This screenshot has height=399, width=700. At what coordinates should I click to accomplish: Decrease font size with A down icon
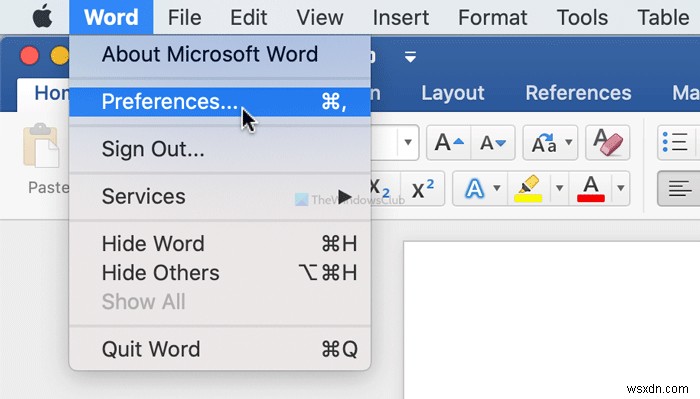(493, 143)
